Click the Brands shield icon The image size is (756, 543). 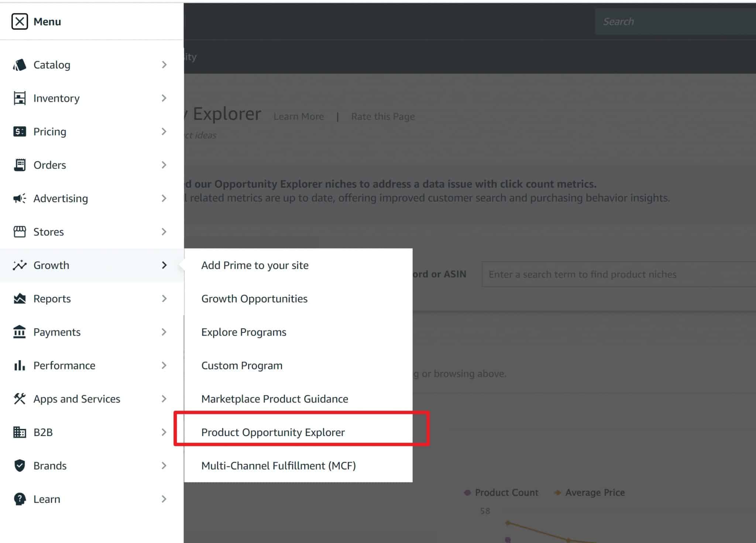[20, 466]
